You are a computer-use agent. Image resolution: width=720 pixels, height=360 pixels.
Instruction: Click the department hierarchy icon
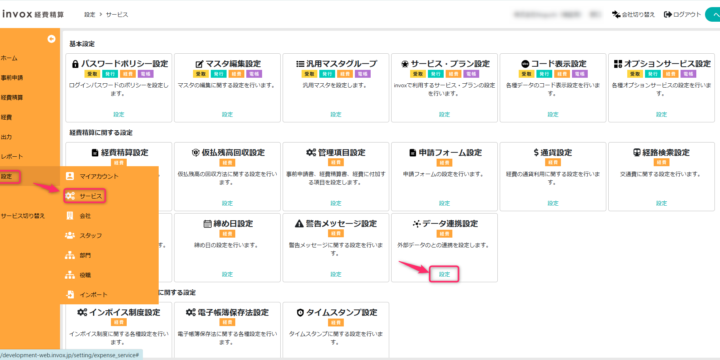pos(70,255)
